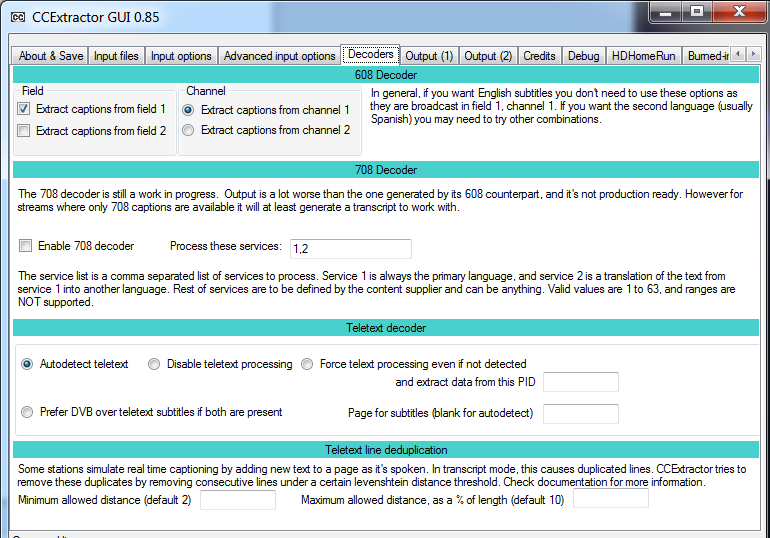This screenshot has width=770, height=538.
Task: Click Maximum allowed distance input field
Action: (x=611, y=498)
